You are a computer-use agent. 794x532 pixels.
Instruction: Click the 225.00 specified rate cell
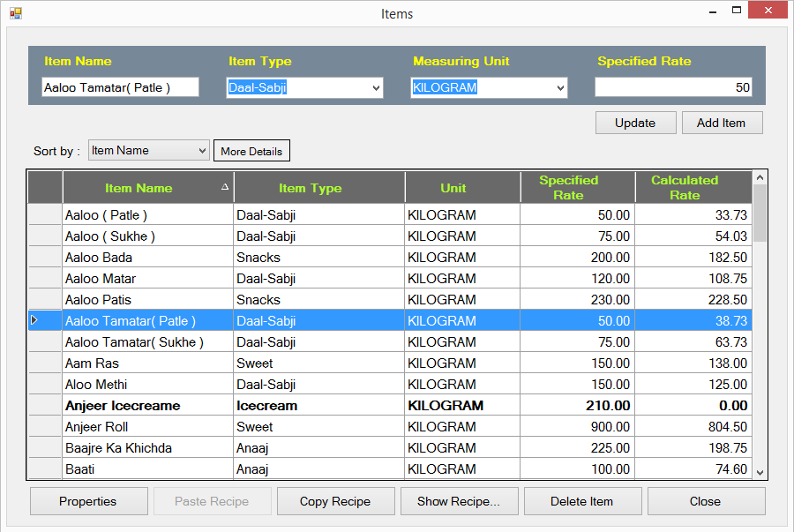pyautogui.click(x=578, y=448)
